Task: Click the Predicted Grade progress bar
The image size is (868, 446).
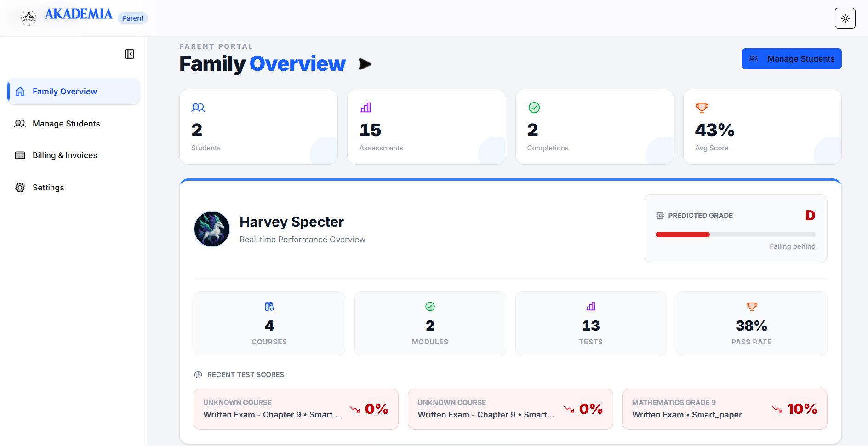Action: point(735,234)
